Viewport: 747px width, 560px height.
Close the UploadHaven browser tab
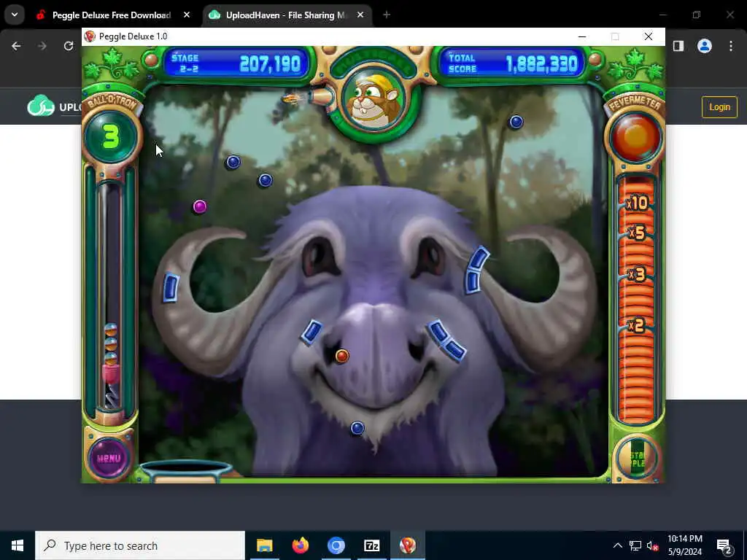[360, 15]
